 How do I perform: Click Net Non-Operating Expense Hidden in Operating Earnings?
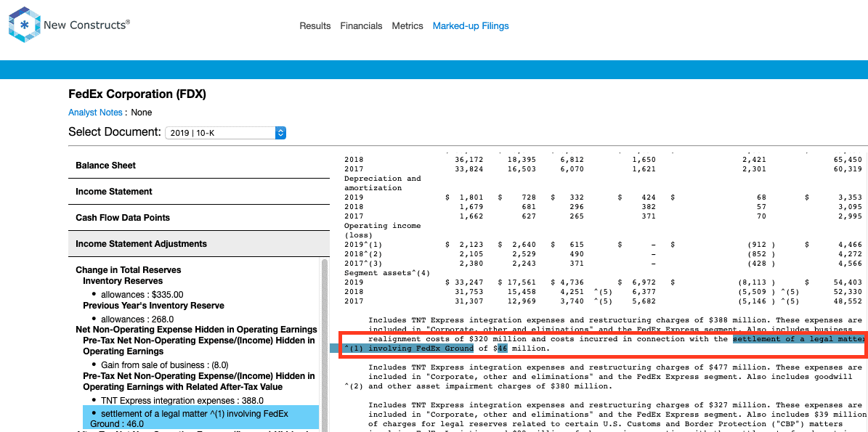[197, 330]
